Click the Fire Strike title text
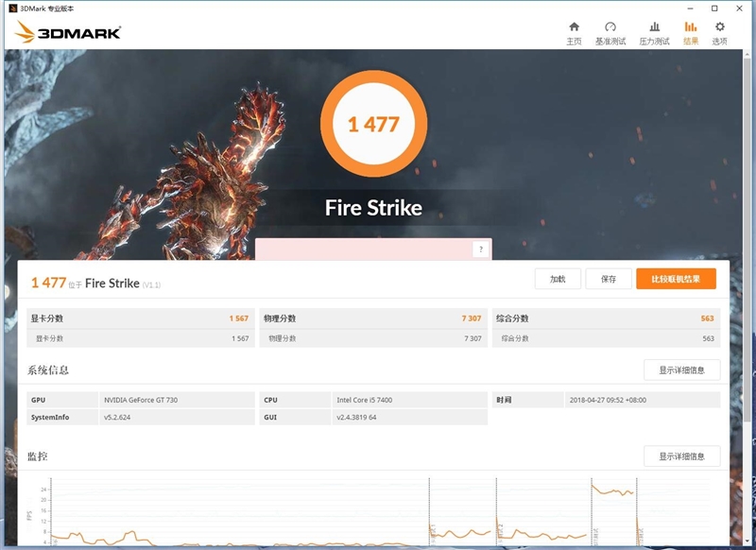 coord(373,208)
